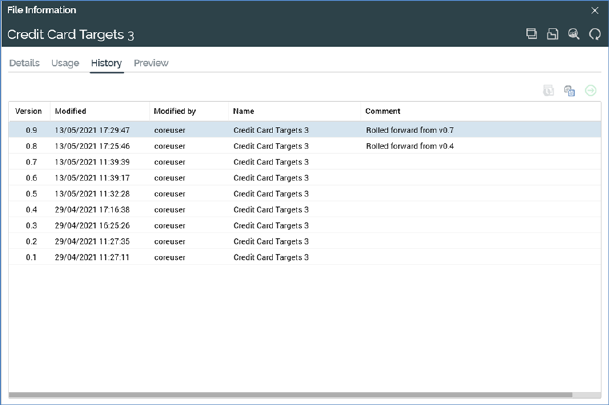Click the blue copy version icon above table
609x405 pixels.
point(569,90)
